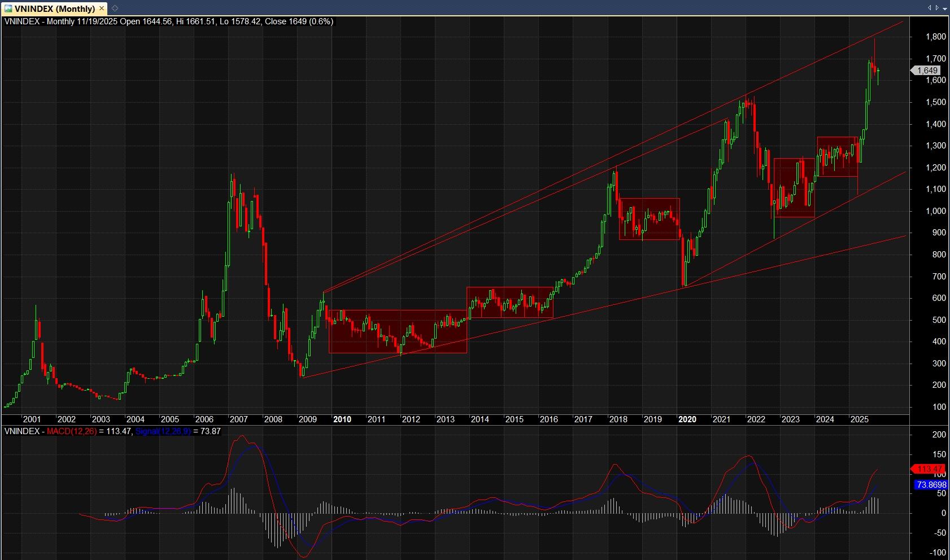Image resolution: width=950 pixels, height=560 pixels.
Task: Click the new chart tab plus icon
Action: [x=115, y=8]
